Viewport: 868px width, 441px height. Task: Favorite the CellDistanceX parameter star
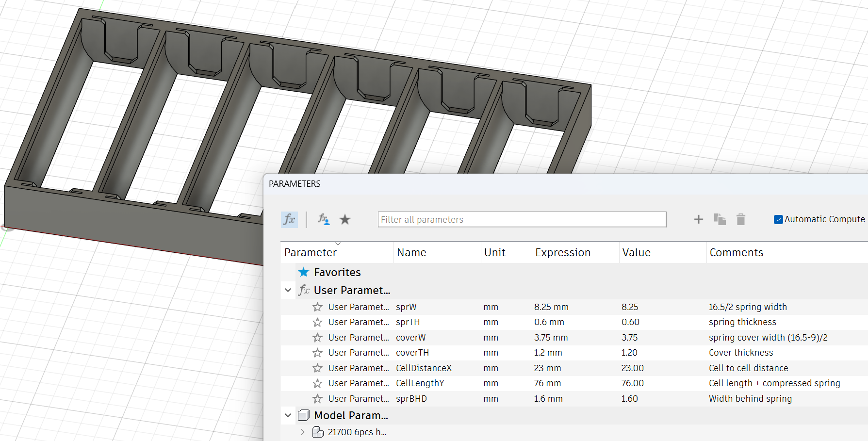point(317,368)
